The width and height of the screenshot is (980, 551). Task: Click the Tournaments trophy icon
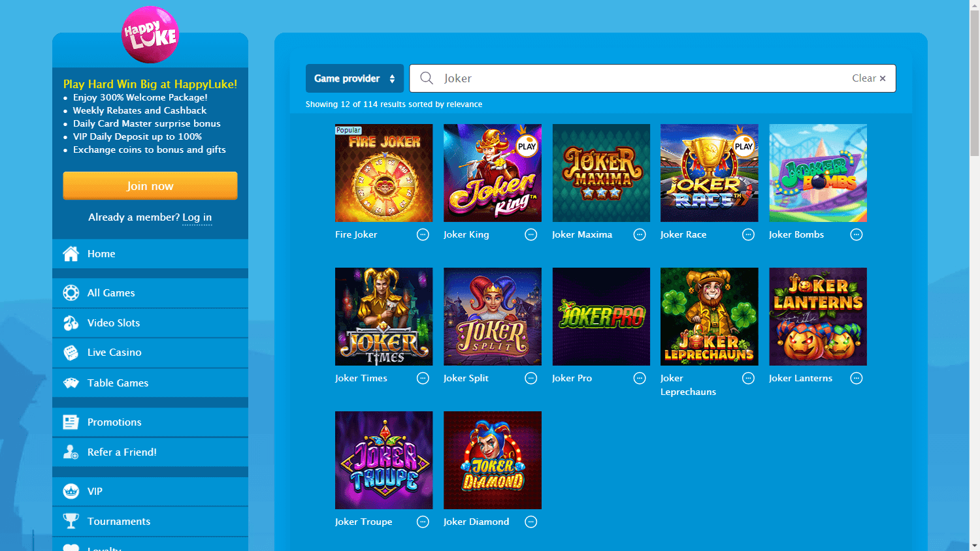click(x=71, y=522)
